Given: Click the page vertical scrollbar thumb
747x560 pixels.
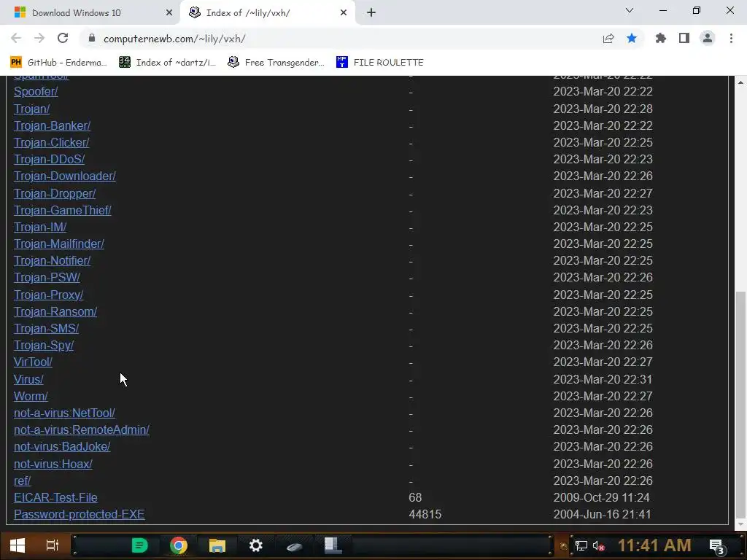Looking at the screenshot, I should pyautogui.click(x=740, y=404).
